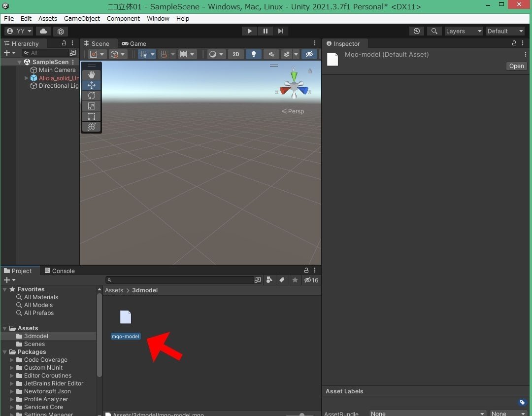
Task: Select the Hand view tool
Action: point(91,75)
